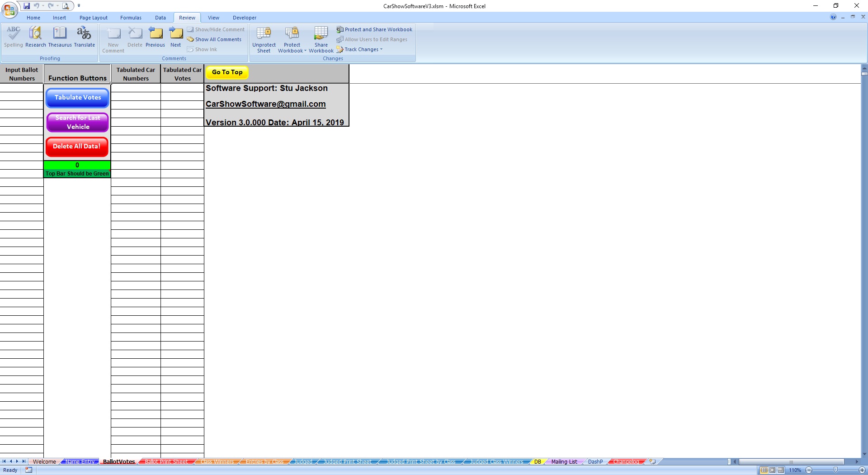Open the Quick Access Toolbar customize dropdown

(79, 6)
